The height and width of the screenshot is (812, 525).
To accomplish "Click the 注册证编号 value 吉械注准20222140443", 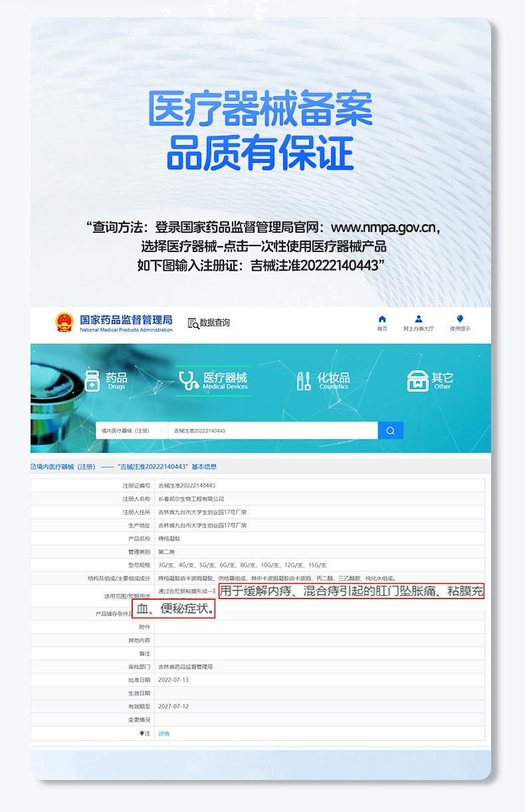I will coord(187,485).
